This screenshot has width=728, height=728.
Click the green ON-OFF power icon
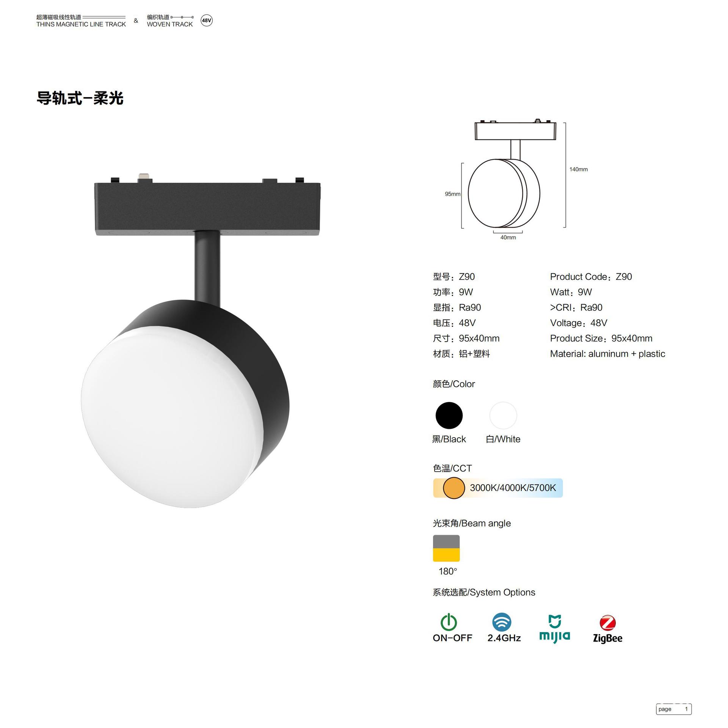(x=449, y=622)
